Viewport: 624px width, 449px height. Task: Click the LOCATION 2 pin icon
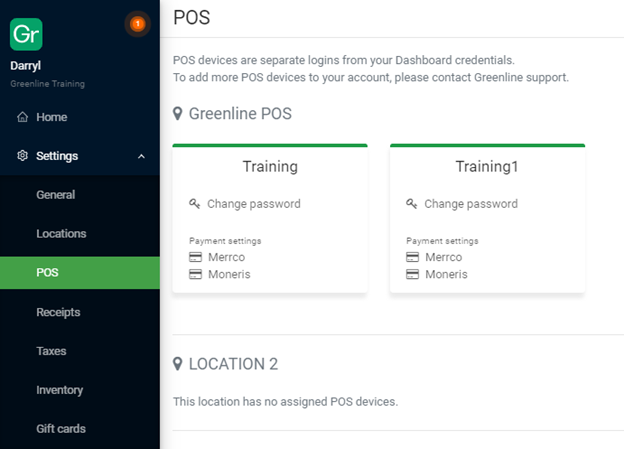[178, 364]
